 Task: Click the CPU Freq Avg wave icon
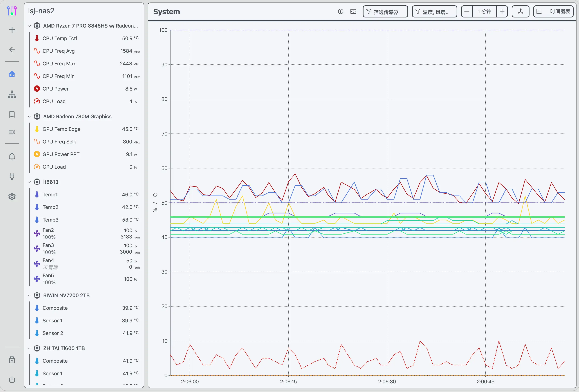pyautogui.click(x=37, y=51)
